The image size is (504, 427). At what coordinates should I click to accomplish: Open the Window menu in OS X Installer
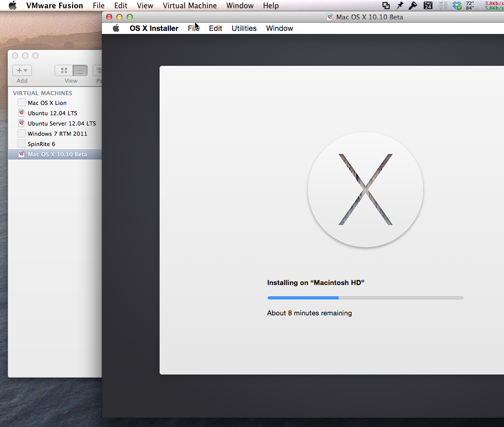(x=280, y=28)
